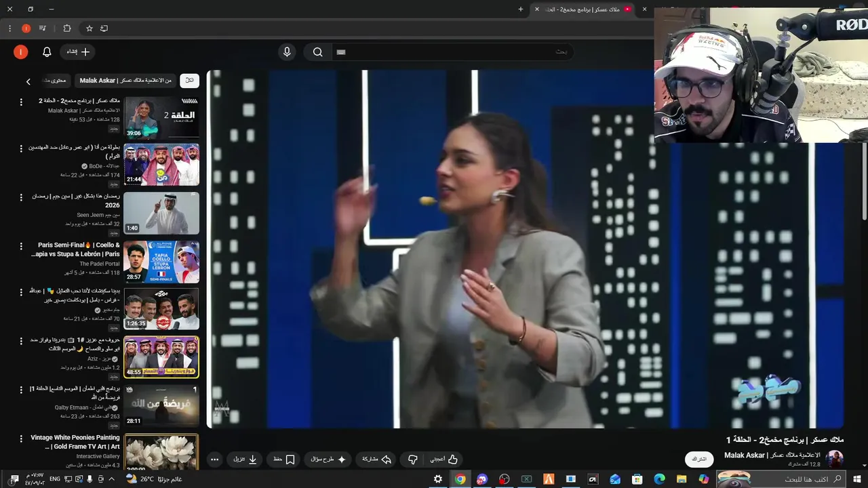
Task: Select the 'الكل' filter chip
Action: pyautogui.click(x=189, y=81)
